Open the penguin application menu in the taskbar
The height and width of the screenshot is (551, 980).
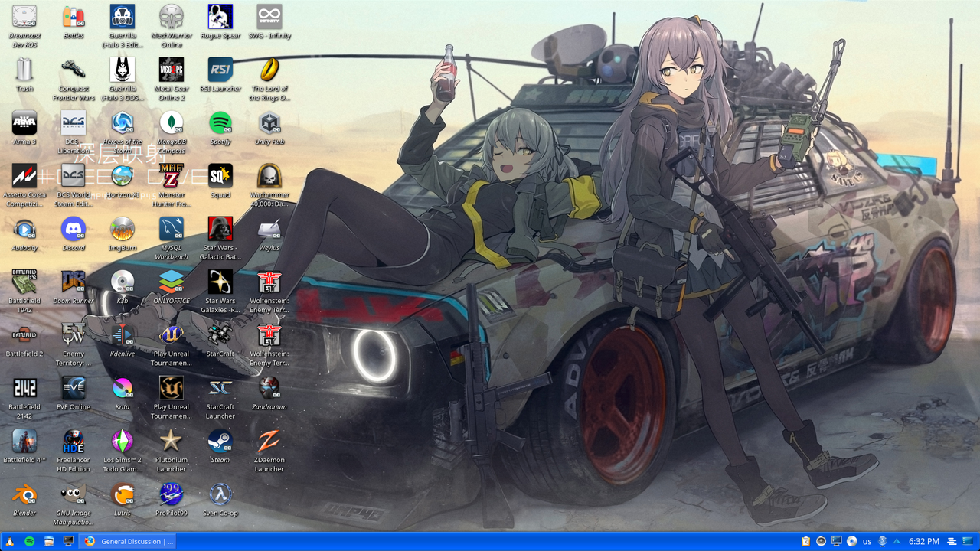coord(10,542)
